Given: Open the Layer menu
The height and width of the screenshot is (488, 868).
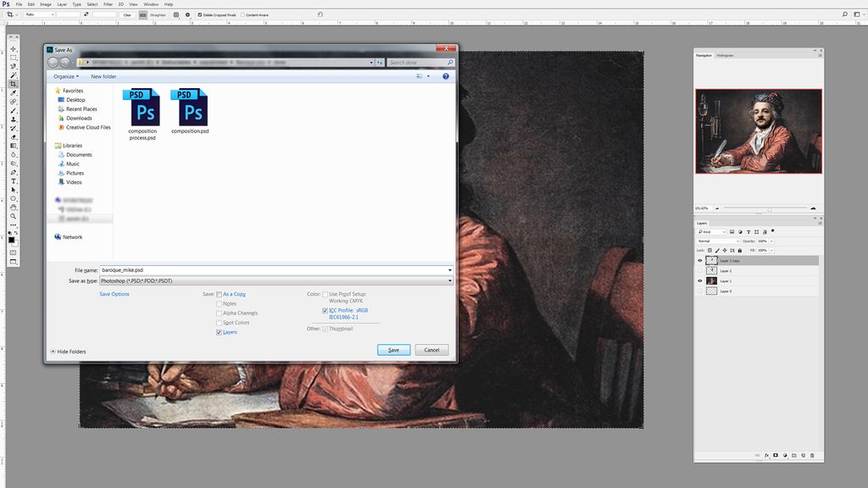Looking at the screenshot, I should point(62,4).
